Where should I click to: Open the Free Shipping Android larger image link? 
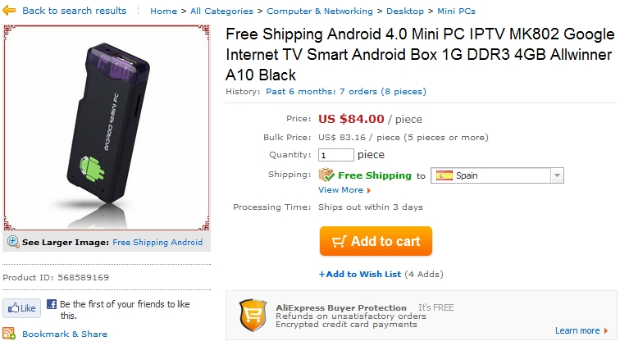pyautogui.click(x=157, y=243)
